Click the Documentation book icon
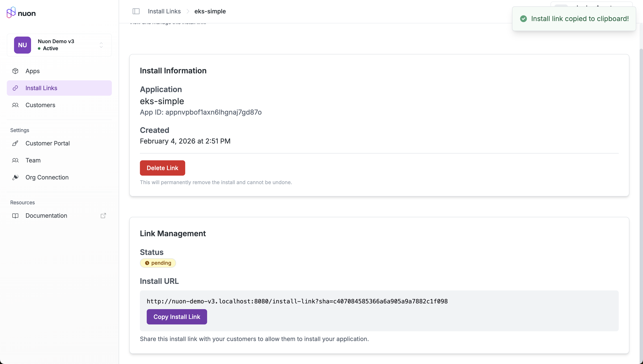The image size is (643, 364). (15, 216)
